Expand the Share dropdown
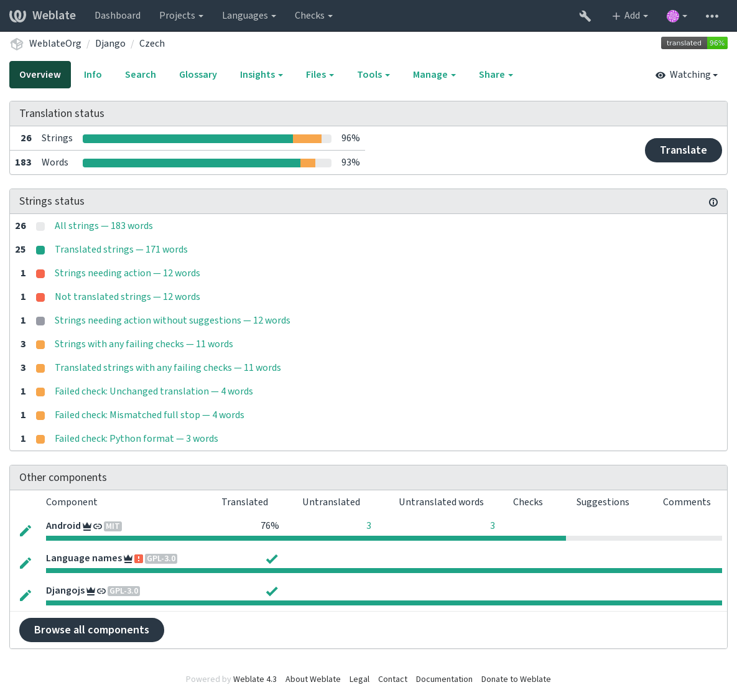 (496, 75)
